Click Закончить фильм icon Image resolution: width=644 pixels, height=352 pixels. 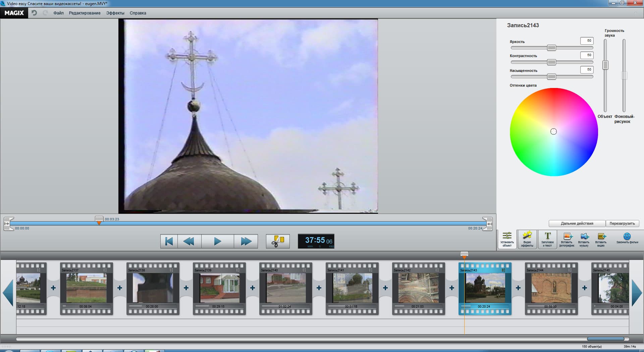[627, 238]
